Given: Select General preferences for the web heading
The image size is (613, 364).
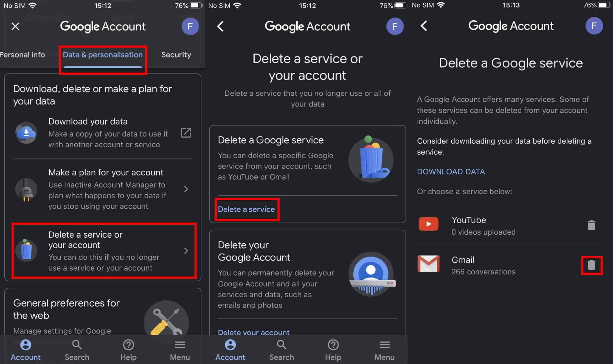Looking at the screenshot, I should 66,309.
